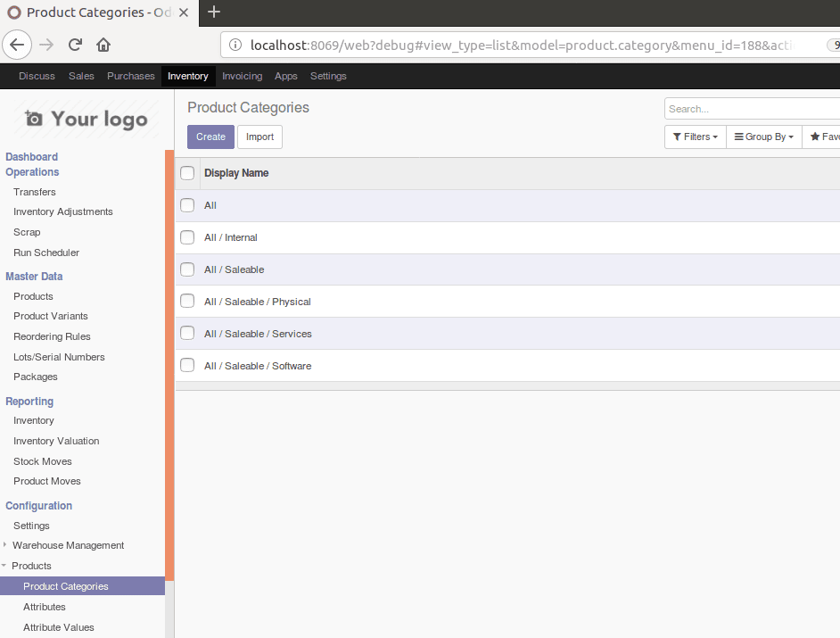Viewport: 840px width, 638px height.
Task: Select all rows using the header checkbox
Action: [x=187, y=173]
